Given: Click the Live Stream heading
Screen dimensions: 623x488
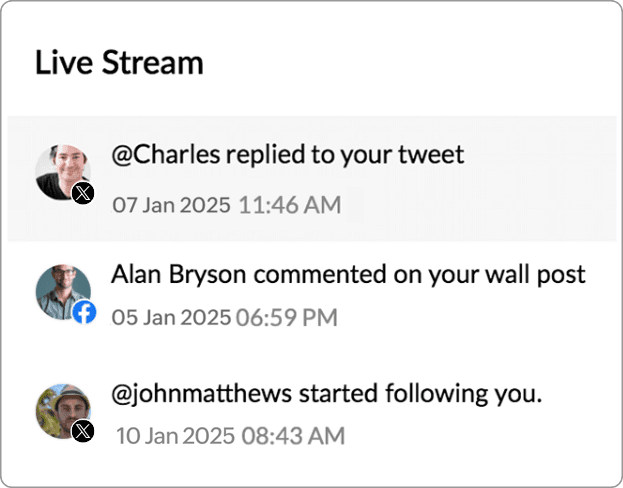Looking at the screenshot, I should (119, 63).
